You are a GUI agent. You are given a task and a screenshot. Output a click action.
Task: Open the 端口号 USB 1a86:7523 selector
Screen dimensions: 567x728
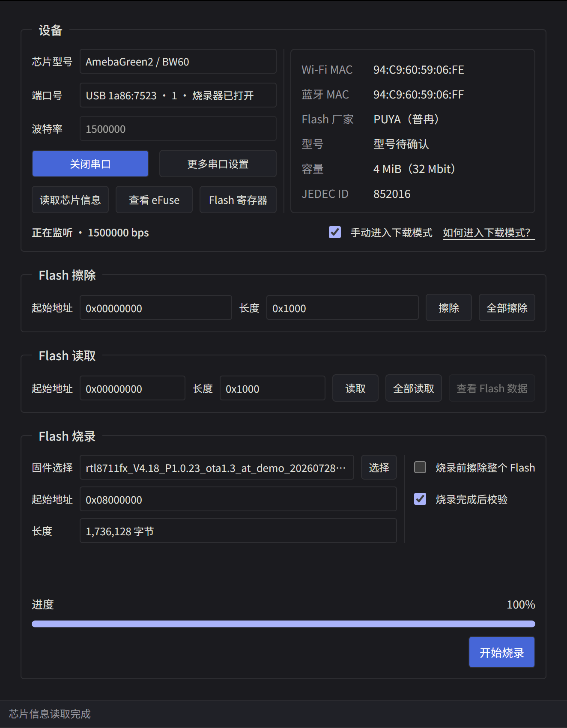click(x=178, y=95)
